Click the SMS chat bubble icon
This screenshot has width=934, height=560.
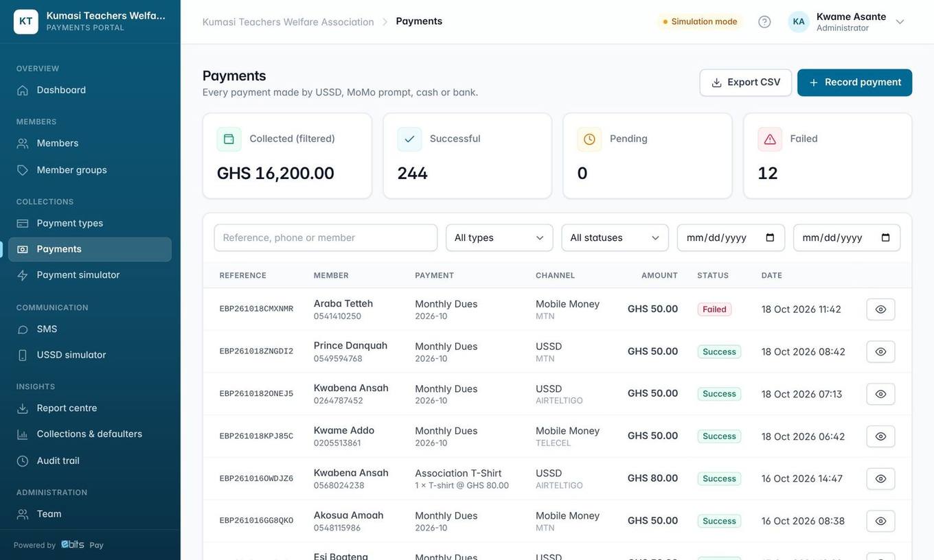[23, 329]
